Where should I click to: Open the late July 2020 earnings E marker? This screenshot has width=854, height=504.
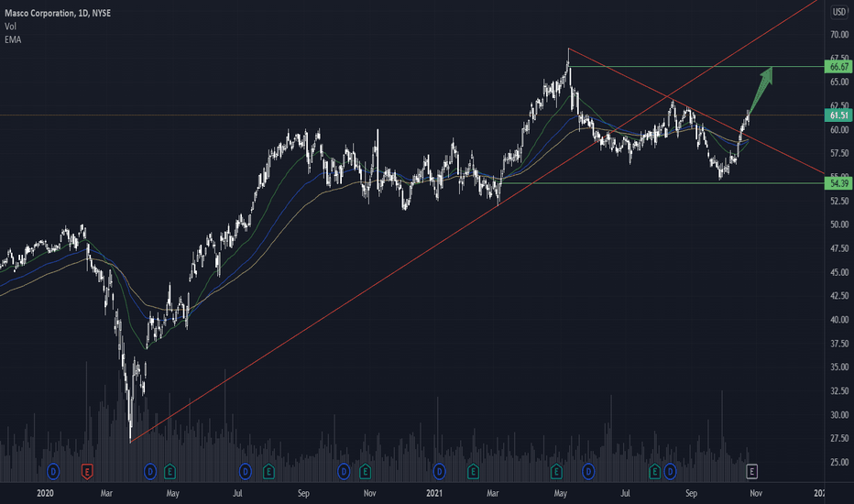[268, 471]
